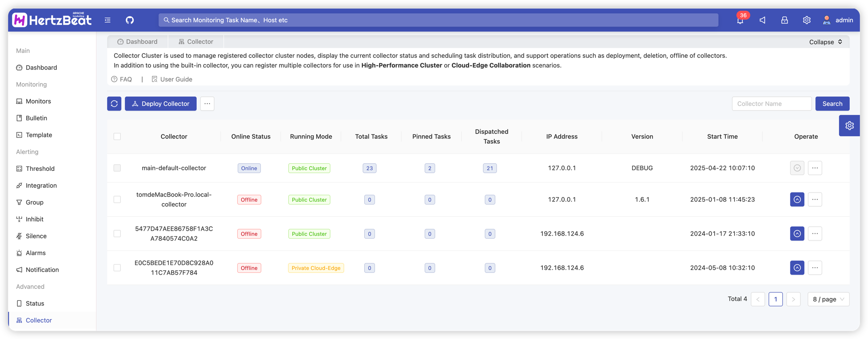The width and height of the screenshot is (868, 339).
Task: Select the E0C5BEDE1E70D8C928A0 collector checkbox
Action: click(x=117, y=268)
